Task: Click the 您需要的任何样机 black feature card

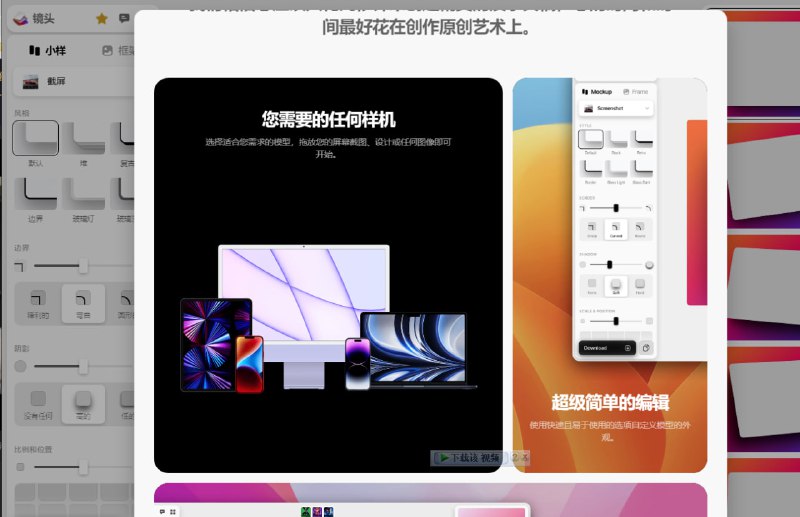Action: point(328,275)
